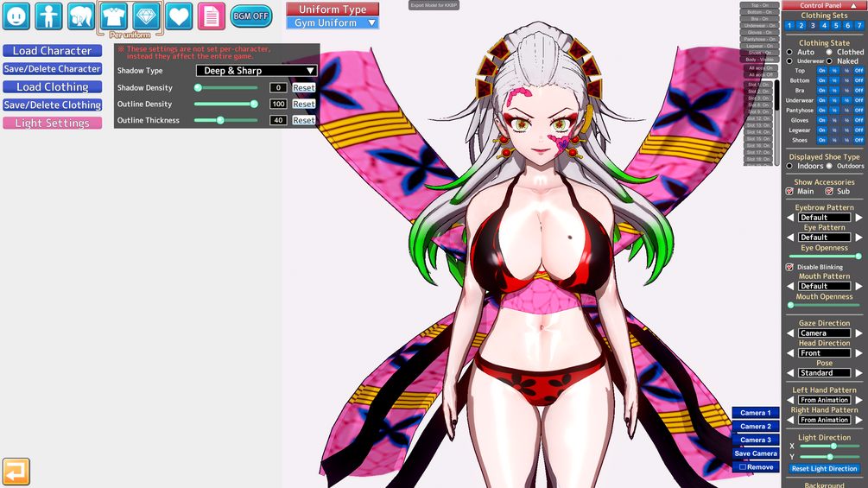Click next Right Hand Pattern arrow
The image size is (868, 488).
[x=858, y=420]
